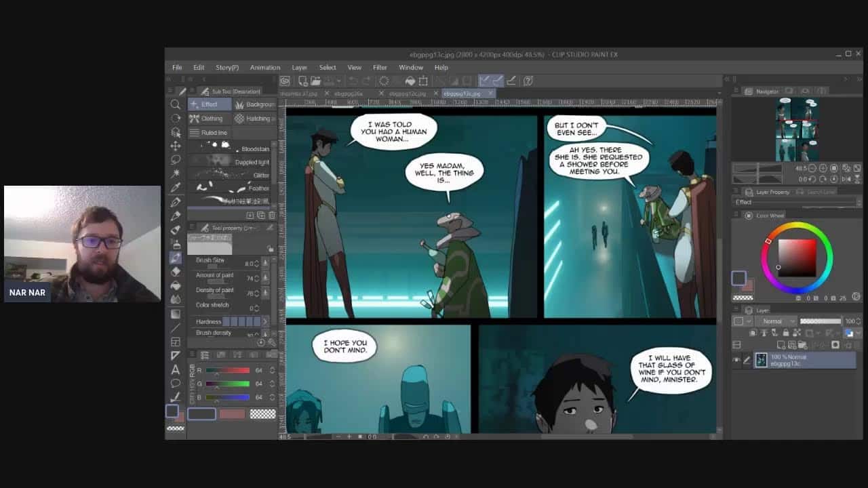868x488 pixels.
Task: Click the Open file folder icon
Action: (317, 81)
